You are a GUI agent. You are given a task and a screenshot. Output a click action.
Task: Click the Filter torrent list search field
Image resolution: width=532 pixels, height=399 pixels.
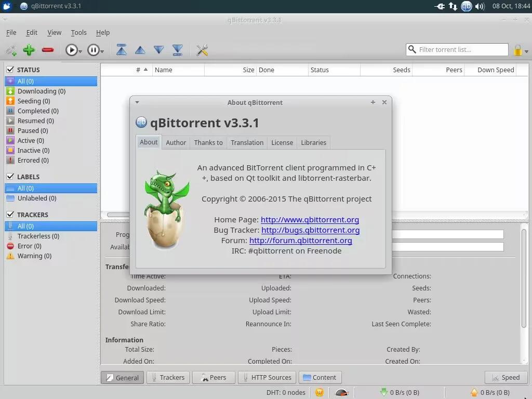click(457, 49)
